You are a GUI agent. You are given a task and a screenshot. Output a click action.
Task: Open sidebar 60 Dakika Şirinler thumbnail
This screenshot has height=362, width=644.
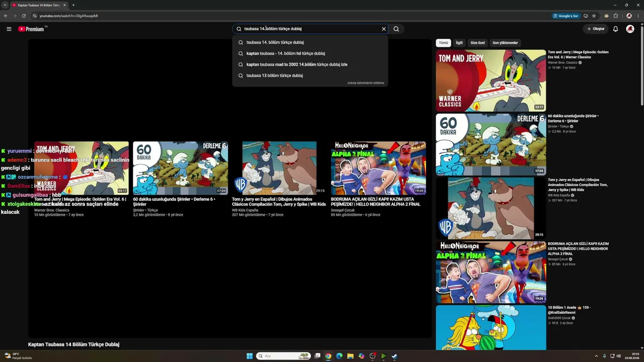491,144
